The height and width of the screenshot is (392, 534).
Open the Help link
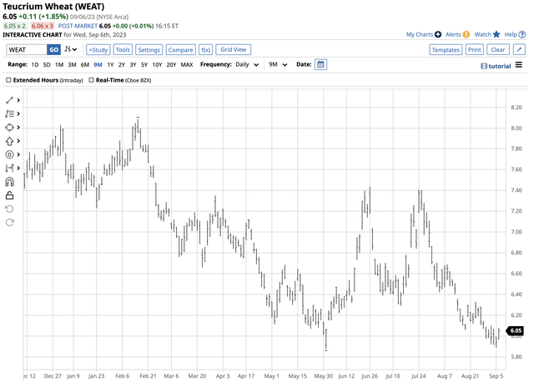pyautogui.click(x=511, y=34)
